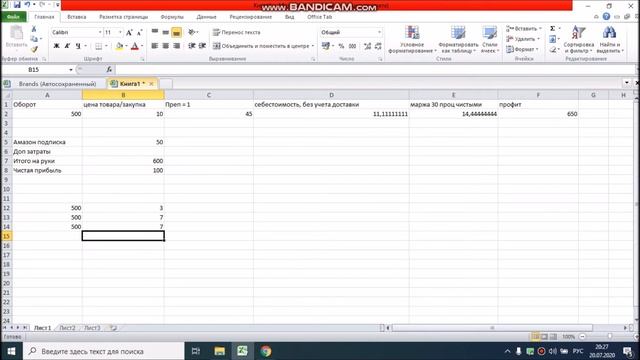
Task: Open Chrome from the taskbar
Action: coord(266,351)
